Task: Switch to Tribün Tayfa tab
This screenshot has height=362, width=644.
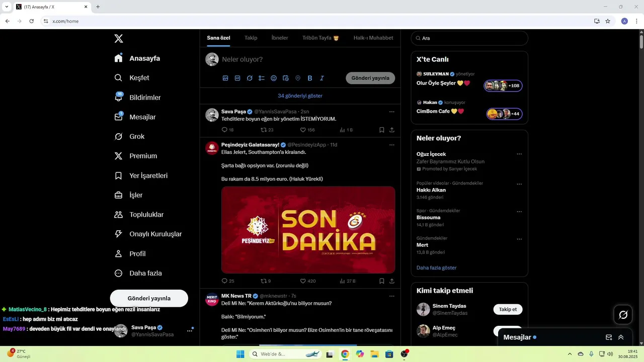Action: tap(320, 38)
